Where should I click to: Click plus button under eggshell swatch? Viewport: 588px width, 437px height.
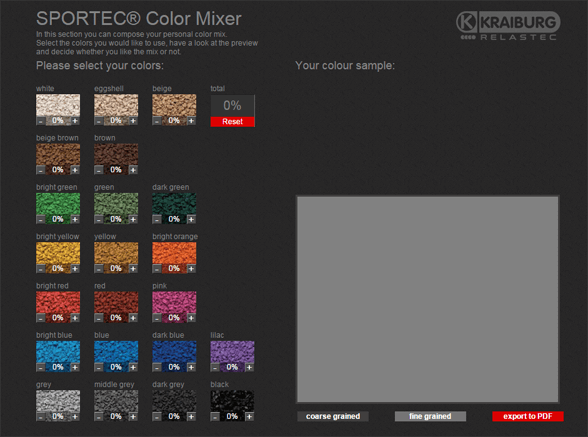click(x=133, y=121)
